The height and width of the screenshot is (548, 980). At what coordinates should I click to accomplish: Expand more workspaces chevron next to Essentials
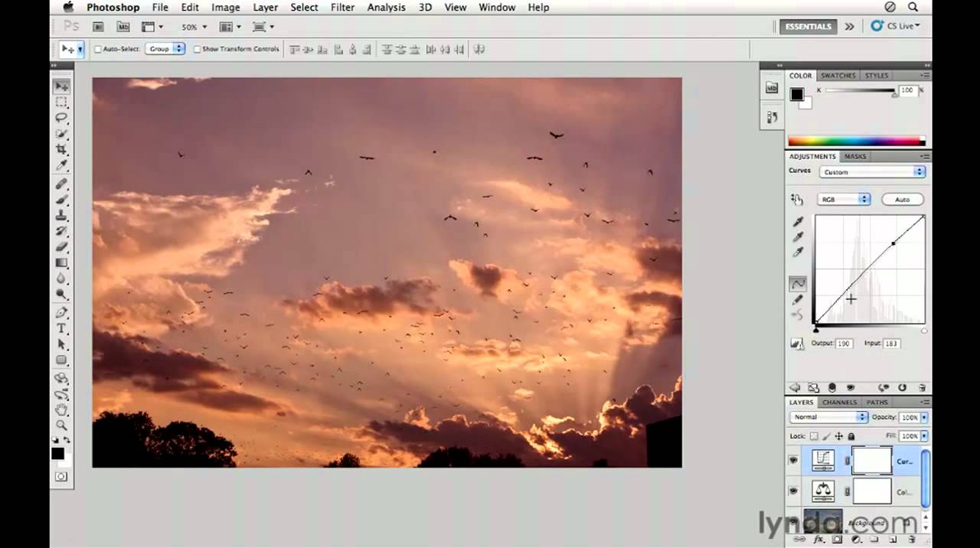pos(849,27)
